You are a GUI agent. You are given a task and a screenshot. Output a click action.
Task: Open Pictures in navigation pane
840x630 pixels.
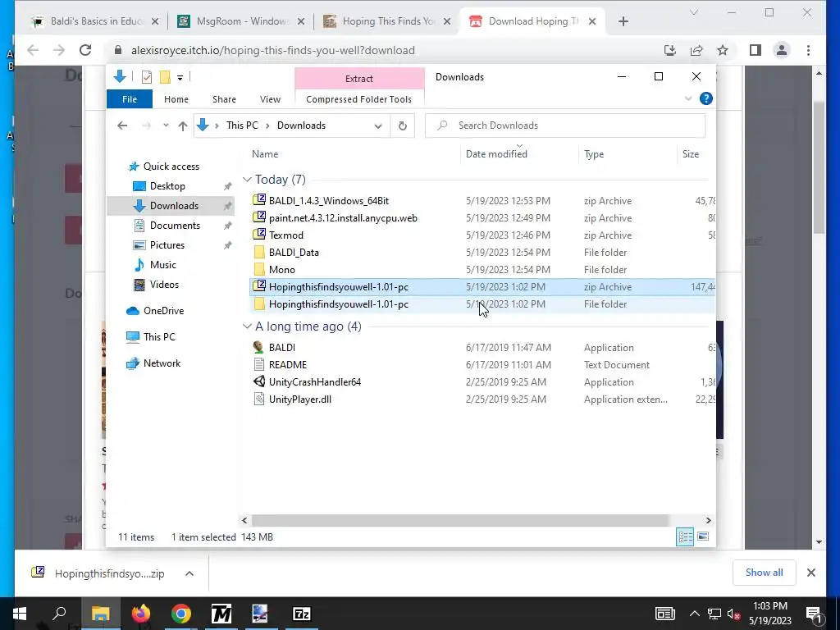pyautogui.click(x=167, y=244)
